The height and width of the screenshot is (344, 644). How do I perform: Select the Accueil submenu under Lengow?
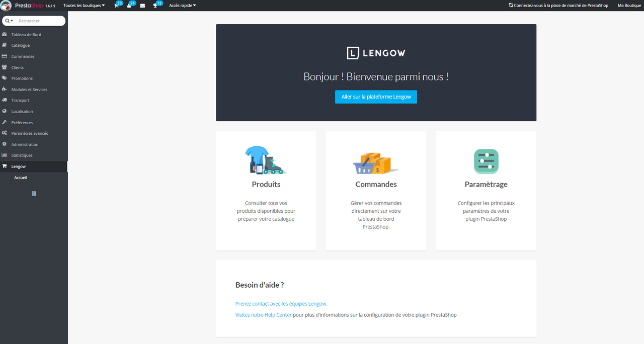click(x=21, y=178)
